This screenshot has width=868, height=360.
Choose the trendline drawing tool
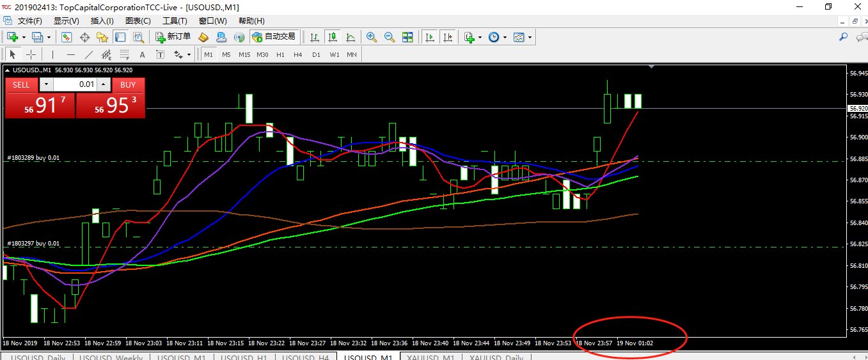click(x=89, y=54)
